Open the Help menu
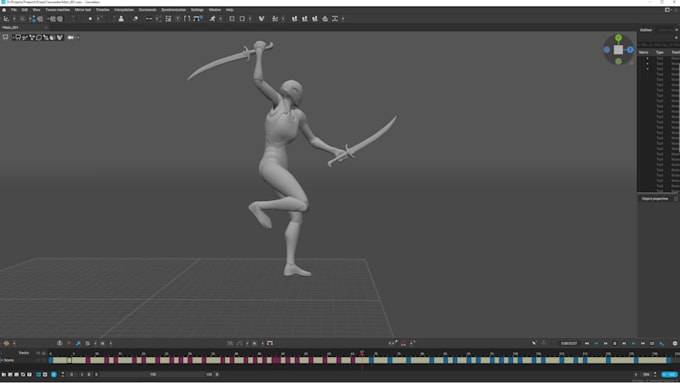 (230, 10)
